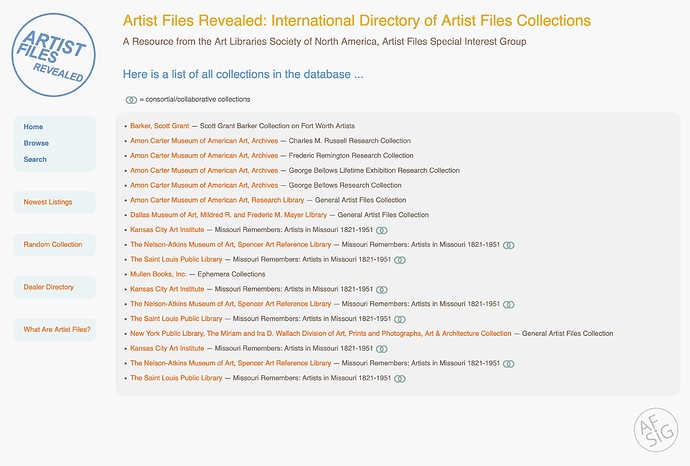Open Kansas City Art Institute link below New York Public Library

167,348
